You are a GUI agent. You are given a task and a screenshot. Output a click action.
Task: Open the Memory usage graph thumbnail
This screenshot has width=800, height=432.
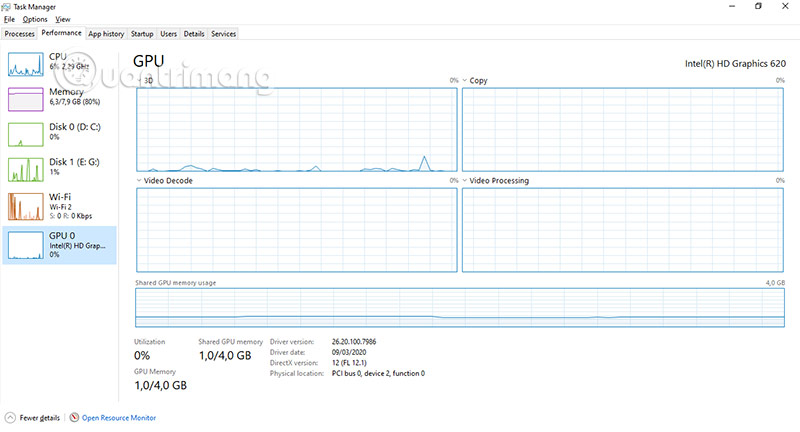[26, 99]
